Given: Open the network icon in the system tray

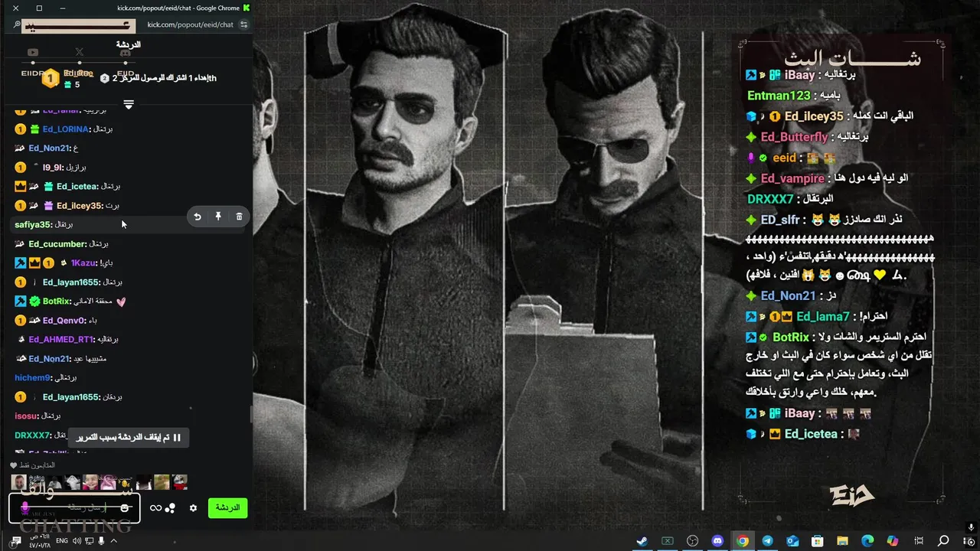Looking at the screenshot, I should (90, 541).
